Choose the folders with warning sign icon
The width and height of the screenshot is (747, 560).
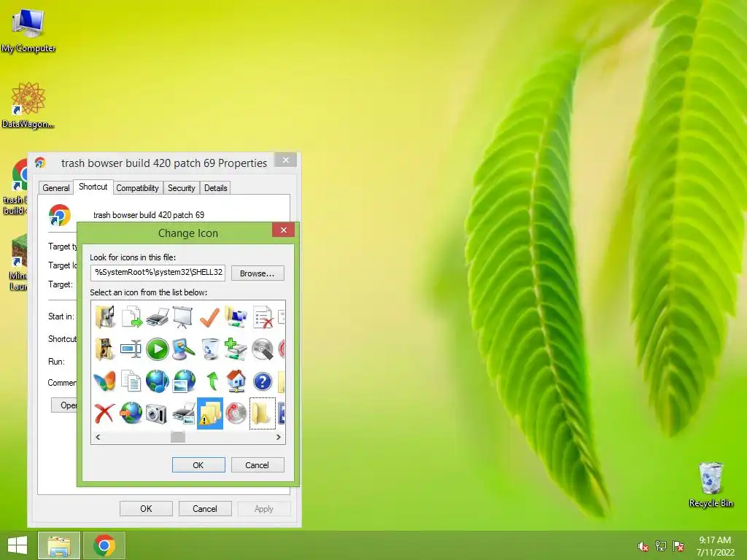pyautogui.click(x=210, y=413)
